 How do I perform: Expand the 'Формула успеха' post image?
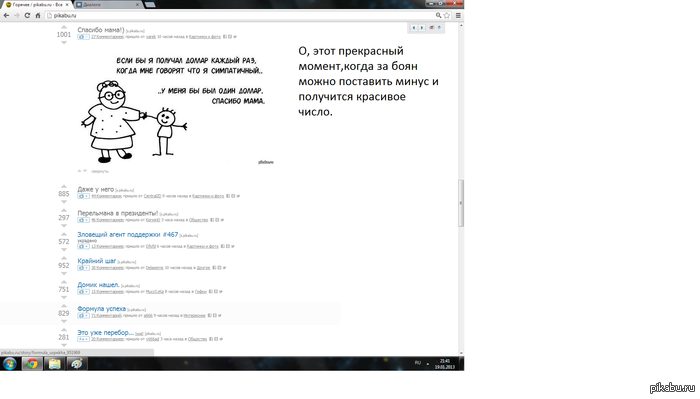point(83,316)
